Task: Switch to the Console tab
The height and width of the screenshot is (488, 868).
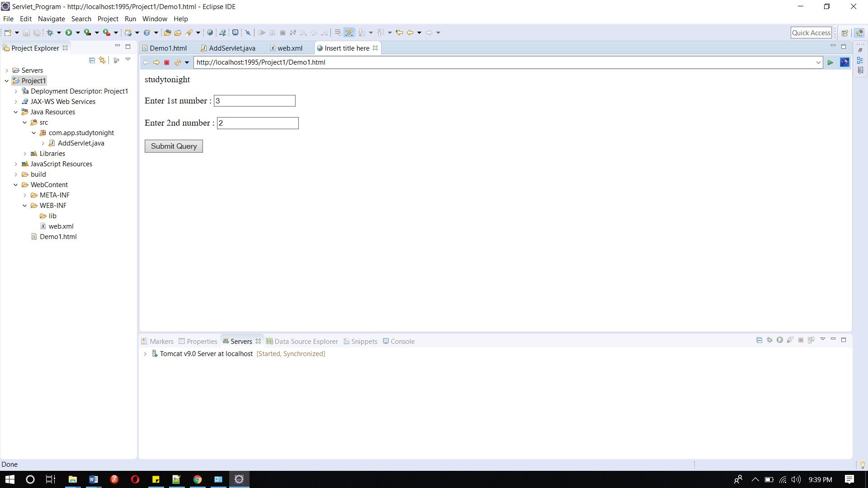Action: 399,342
